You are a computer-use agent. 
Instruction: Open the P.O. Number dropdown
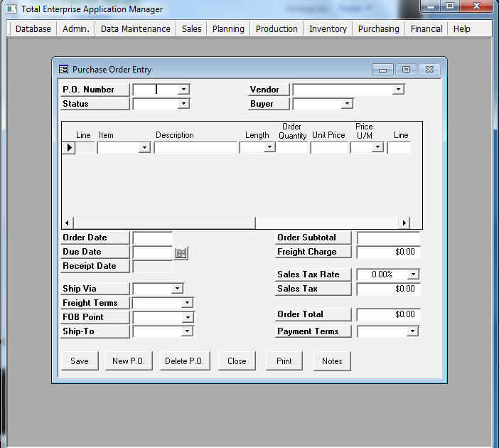(183, 90)
